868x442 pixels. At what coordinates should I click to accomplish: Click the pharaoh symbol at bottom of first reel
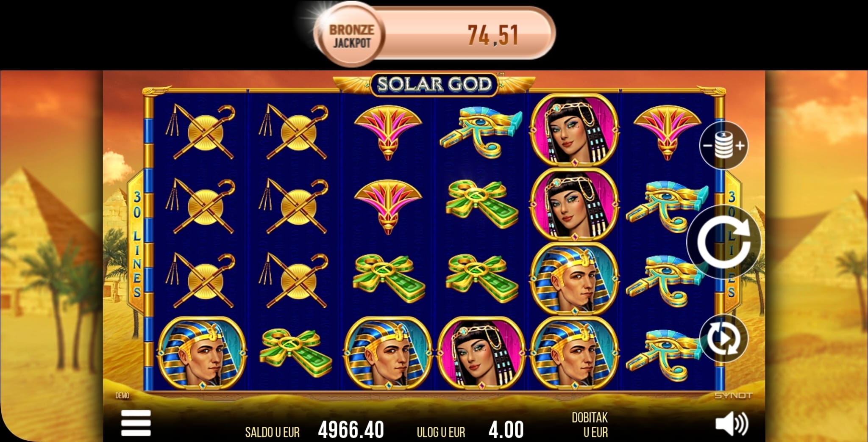(202, 353)
